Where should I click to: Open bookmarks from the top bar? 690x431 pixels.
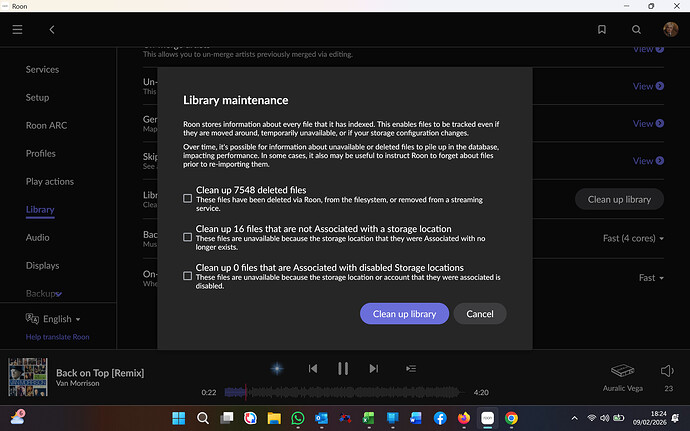pyautogui.click(x=602, y=30)
